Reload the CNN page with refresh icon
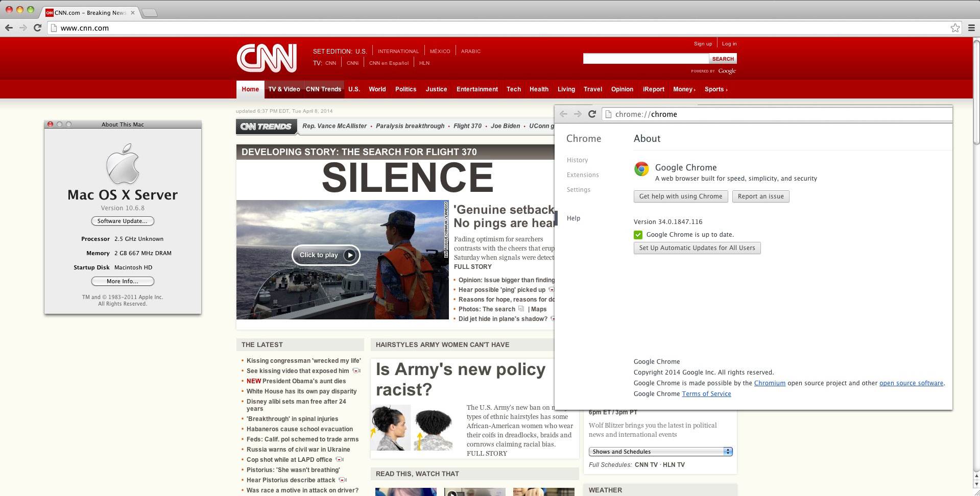Screen dimensions: 980x496 tap(37, 28)
